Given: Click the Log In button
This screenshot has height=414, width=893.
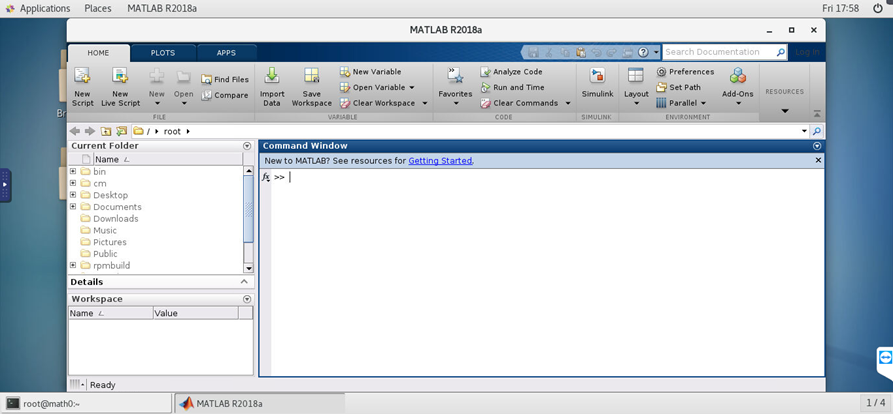Looking at the screenshot, I should point(808,52).
